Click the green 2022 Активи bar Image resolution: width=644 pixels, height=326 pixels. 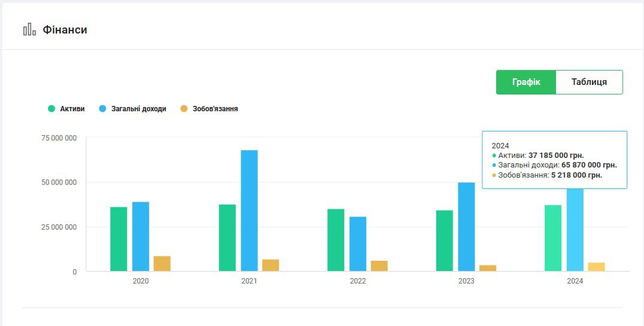(x=336, y=240)
